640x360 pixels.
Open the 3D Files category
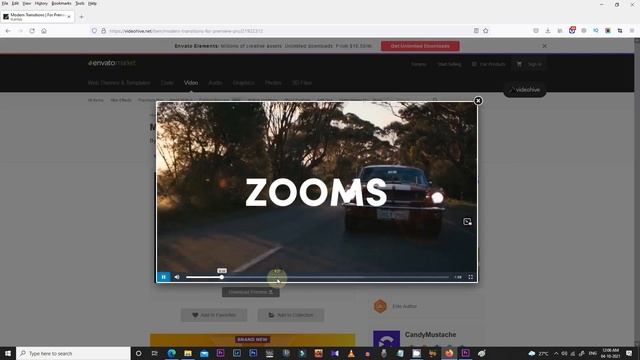[x=302, y=83]
